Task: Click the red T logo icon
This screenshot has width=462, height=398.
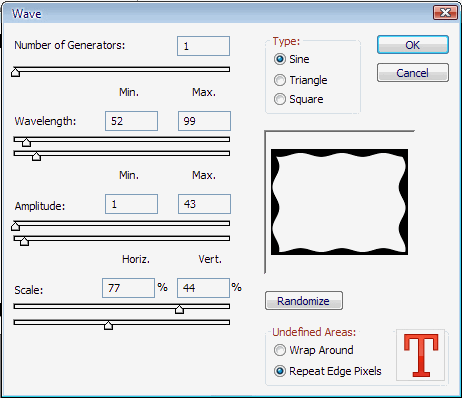Action: click(x=421, y=355)
